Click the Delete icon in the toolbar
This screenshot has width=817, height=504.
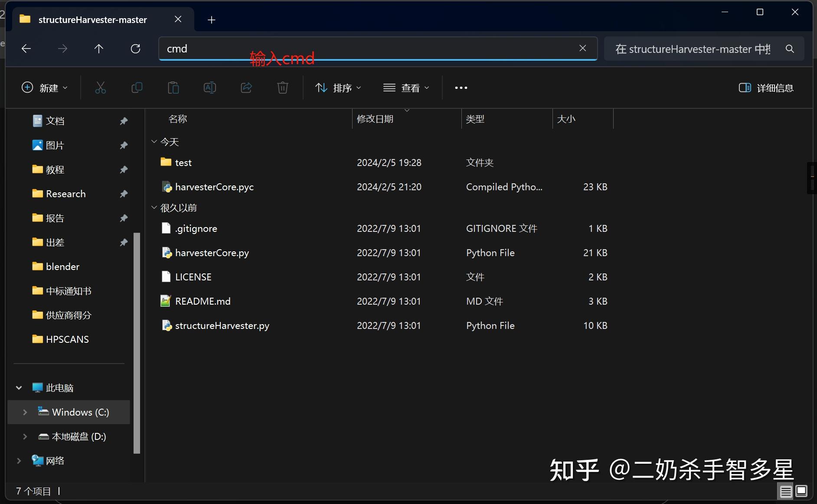pos(282,88)
